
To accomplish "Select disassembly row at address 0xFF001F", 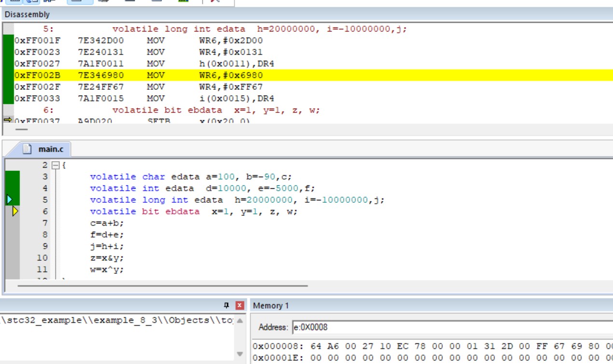I will 314,41.
